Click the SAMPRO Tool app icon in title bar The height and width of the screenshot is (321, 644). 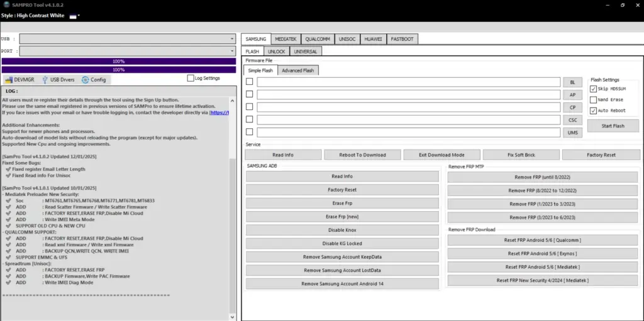[x=6, y=5]
